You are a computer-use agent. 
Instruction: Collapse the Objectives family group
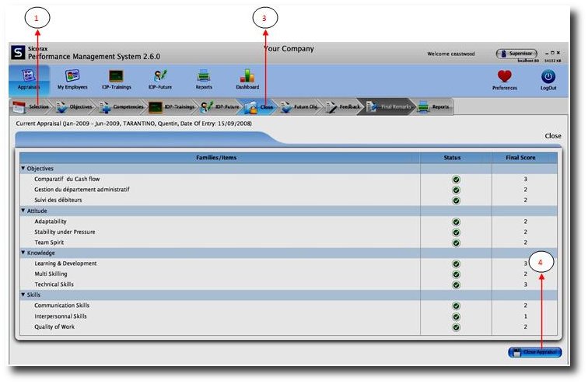[23, 169]
